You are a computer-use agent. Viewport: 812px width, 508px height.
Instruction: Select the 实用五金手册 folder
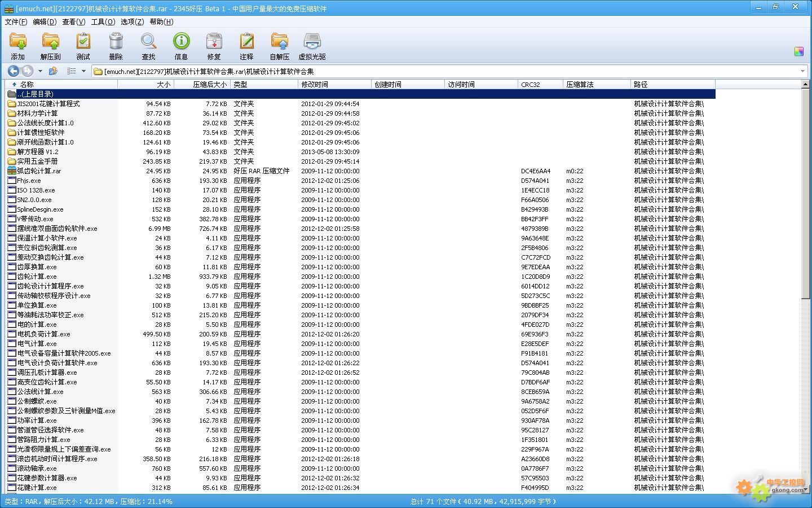click(37, 161)
